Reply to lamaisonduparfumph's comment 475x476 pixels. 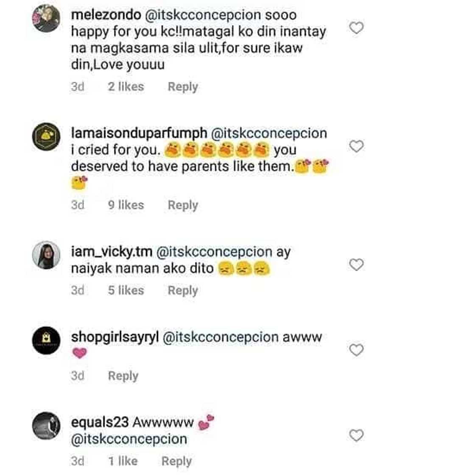tap(183, 205)
